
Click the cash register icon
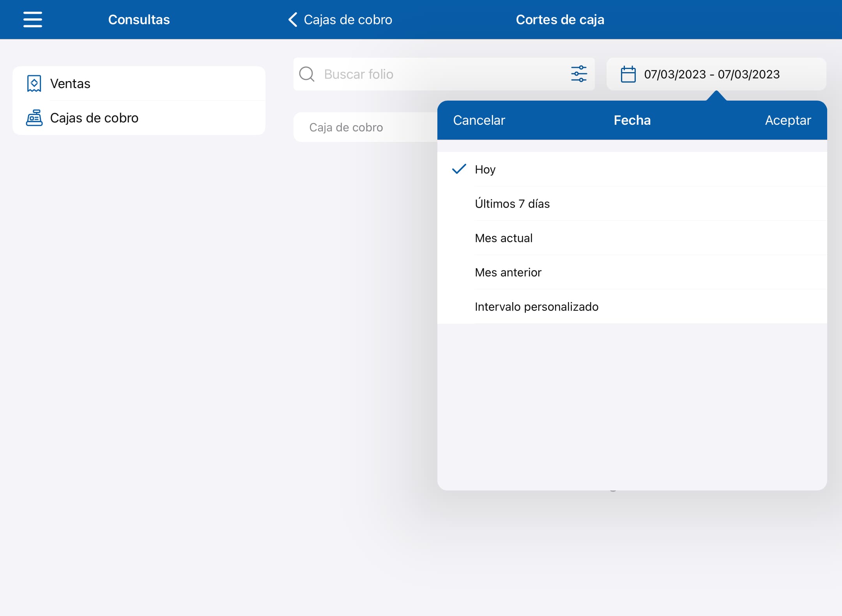(x=34, y=118)
